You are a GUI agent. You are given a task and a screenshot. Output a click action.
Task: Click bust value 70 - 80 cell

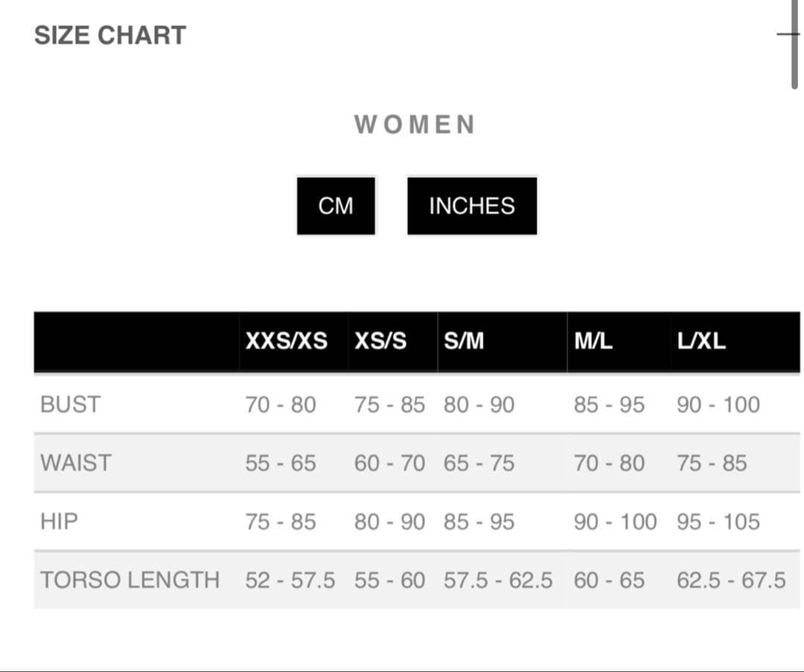coord(281,405)
